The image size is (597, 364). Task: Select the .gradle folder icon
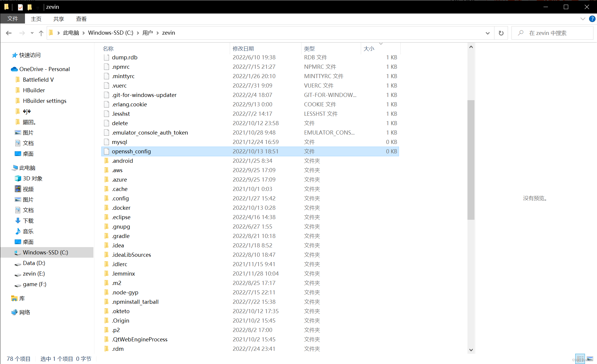pos(106,236)
